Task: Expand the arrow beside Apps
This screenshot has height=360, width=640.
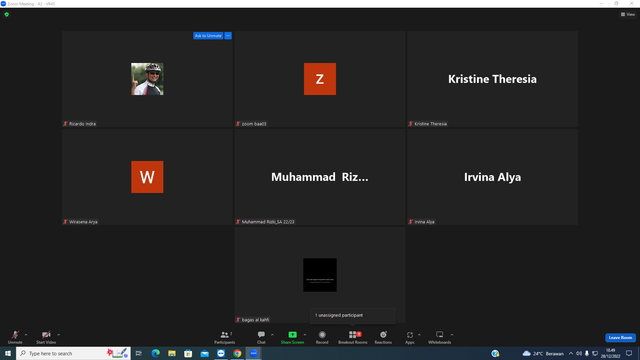Action: 419,335
